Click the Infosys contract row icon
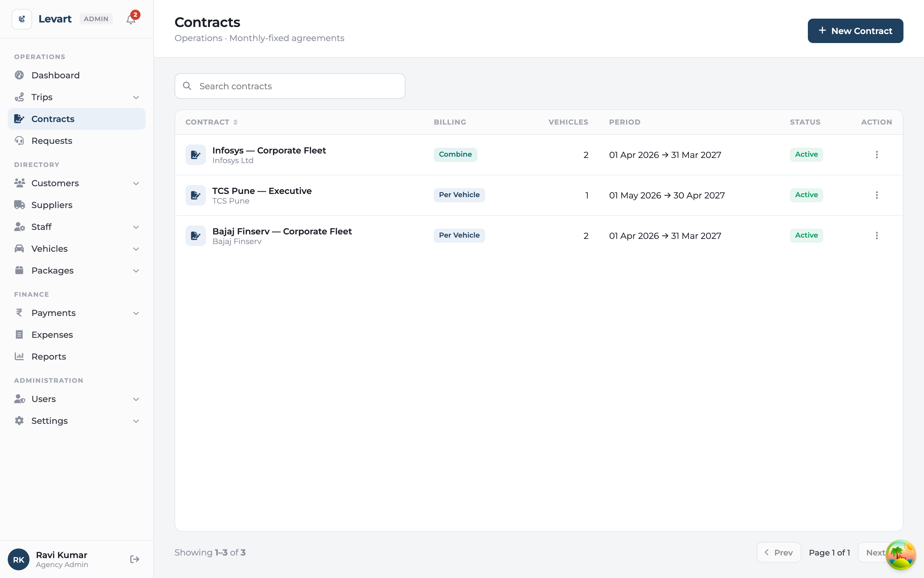Screen dimensions: 924x578 195,155
